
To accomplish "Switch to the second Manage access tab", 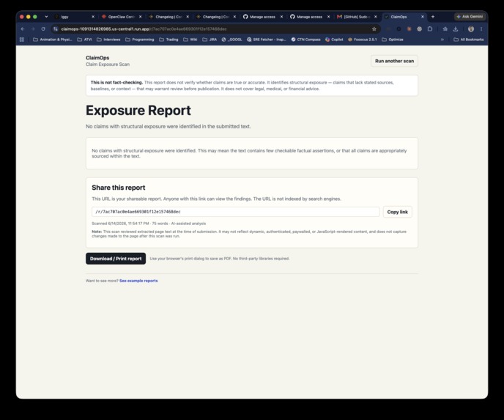I will pyautogui.click(x=309, y=17).
